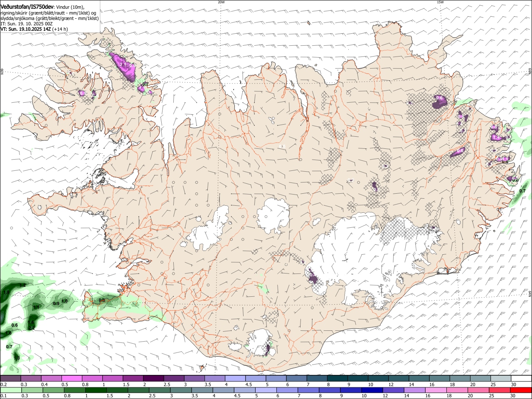Viewport: 532px width, 399px height.
Task: Pick lower legend swatch between 14 and 16
Action: [415, 390]
